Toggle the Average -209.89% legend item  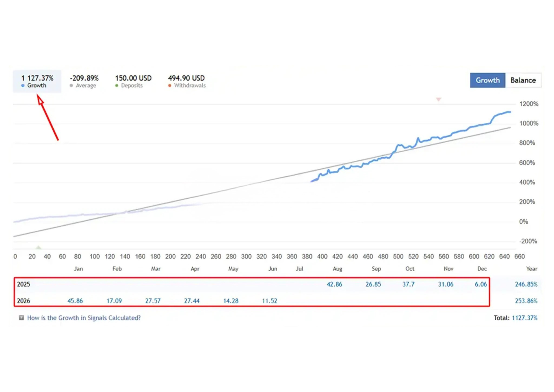click(x=84, y=81)
